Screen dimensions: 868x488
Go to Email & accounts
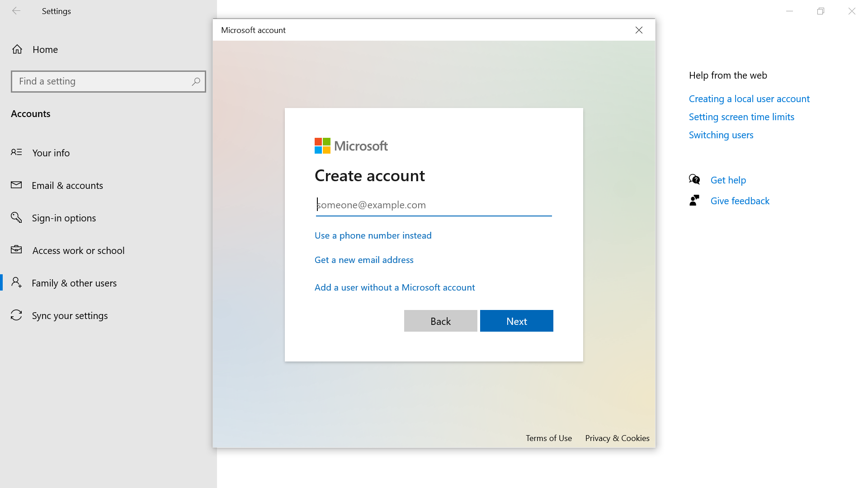108,185
